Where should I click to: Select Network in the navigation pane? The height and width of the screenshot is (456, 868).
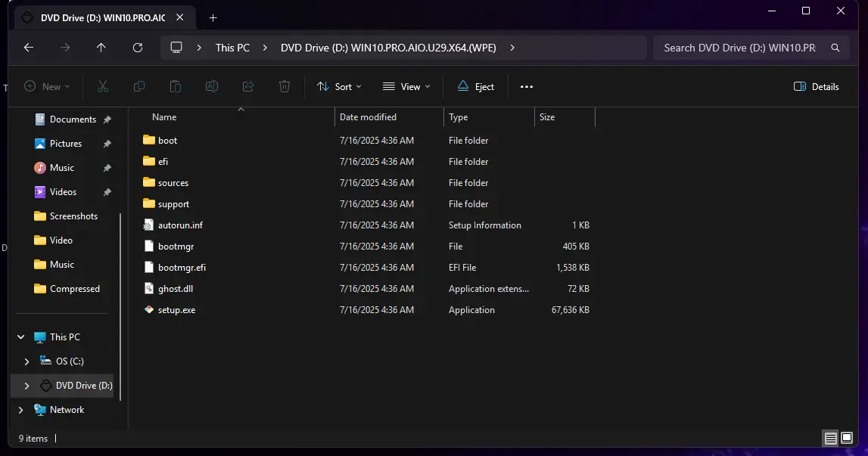pos(67,410)
